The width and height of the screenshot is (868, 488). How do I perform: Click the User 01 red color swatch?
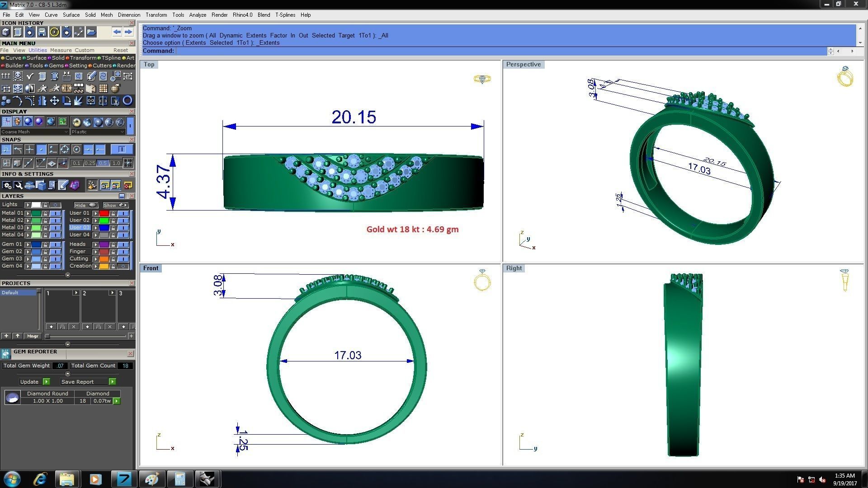(104, 213)
